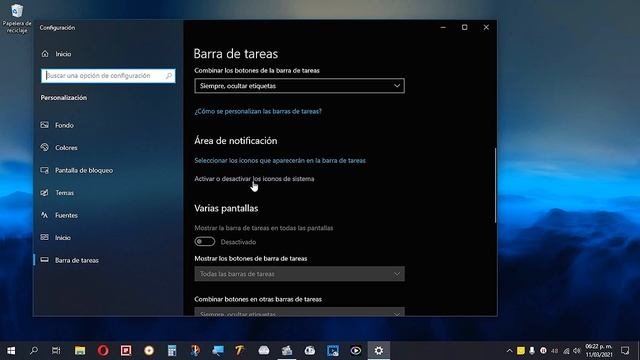Image resolution: width=640 pixels, height=360 pixels.
Task: Open the red square app on taskbar
Action: 126,351
